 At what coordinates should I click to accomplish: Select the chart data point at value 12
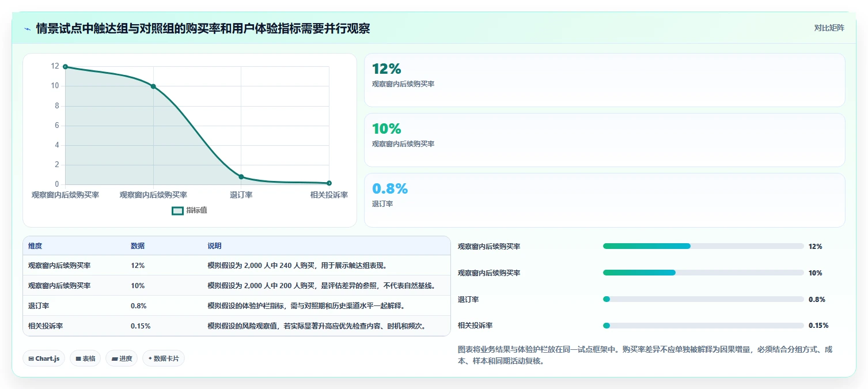(65, 67)
